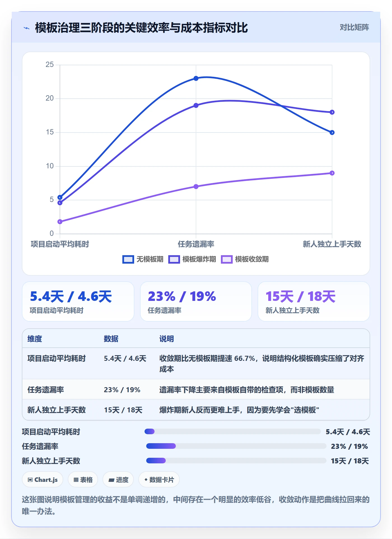Image resolution: width=392 pixels, height=539 pixels.
Task: Click the 项目启动平均耗时 progress bar
Action: pyautogui.click(x=233, y=431)
